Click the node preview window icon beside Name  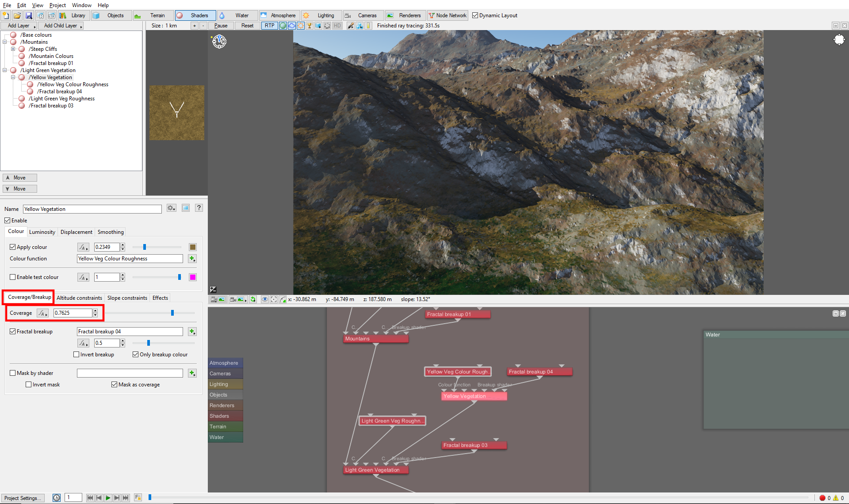[x=186, y=208]
